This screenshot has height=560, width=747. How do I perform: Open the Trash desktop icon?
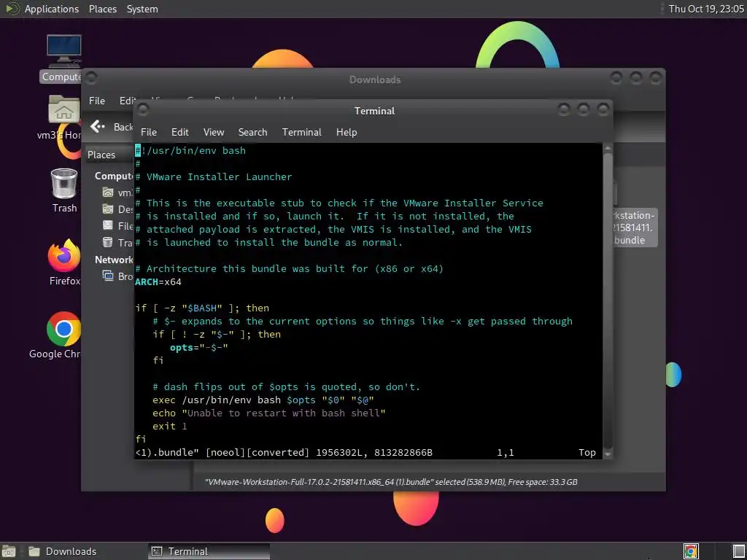pyautogui.click(x=64, y=184)
